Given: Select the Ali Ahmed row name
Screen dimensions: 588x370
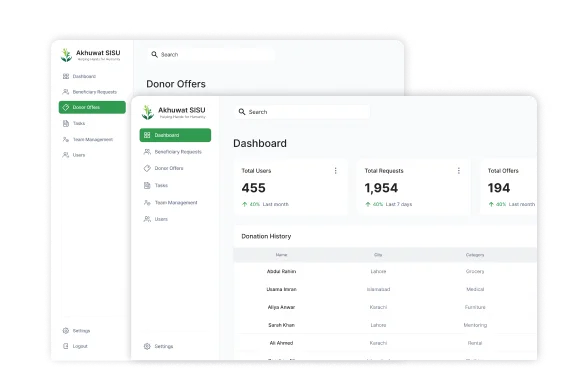Looking at the screenshot, I should coord(281,343).
